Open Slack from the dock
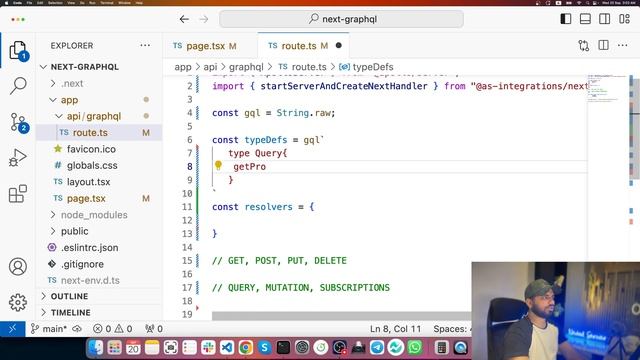 point(208,347)
